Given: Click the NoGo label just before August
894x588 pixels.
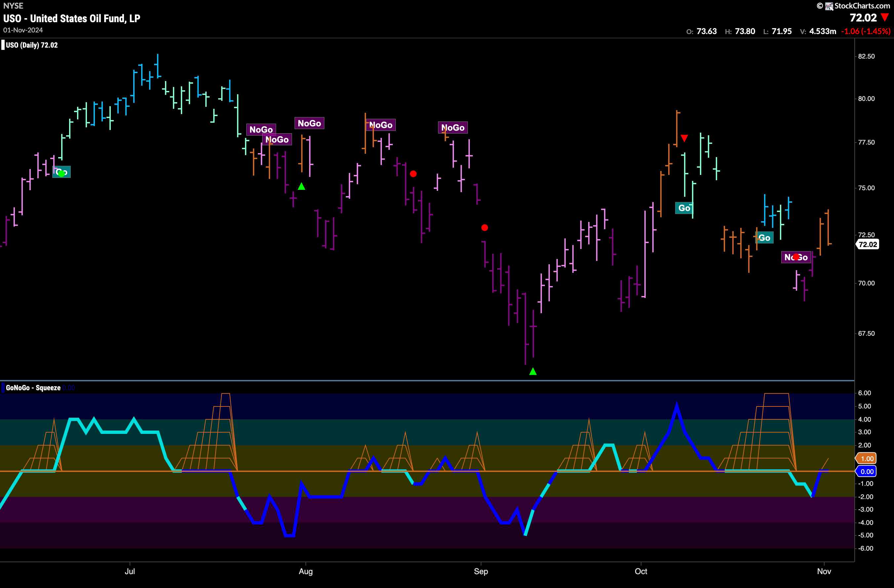Looking at the screenshot, I should 309,123.
